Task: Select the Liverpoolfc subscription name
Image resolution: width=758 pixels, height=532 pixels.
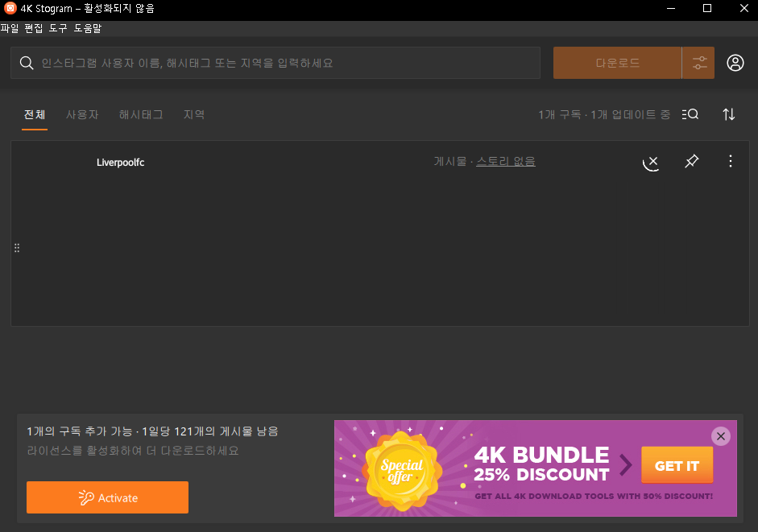Action: (120, 163)
